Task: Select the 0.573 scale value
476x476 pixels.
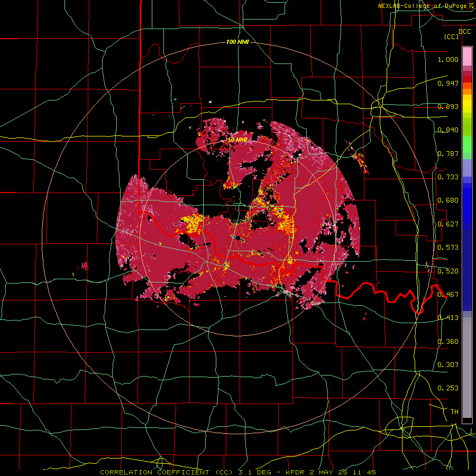Action: pos(448,248)
